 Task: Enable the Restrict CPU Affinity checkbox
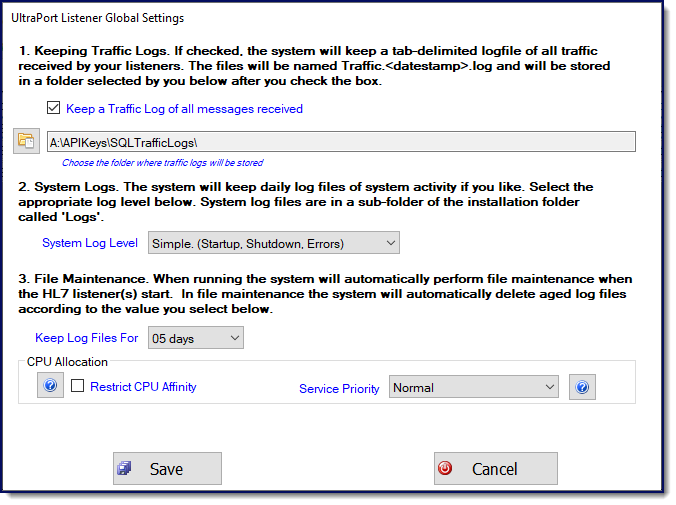click(x=78, y=386)
